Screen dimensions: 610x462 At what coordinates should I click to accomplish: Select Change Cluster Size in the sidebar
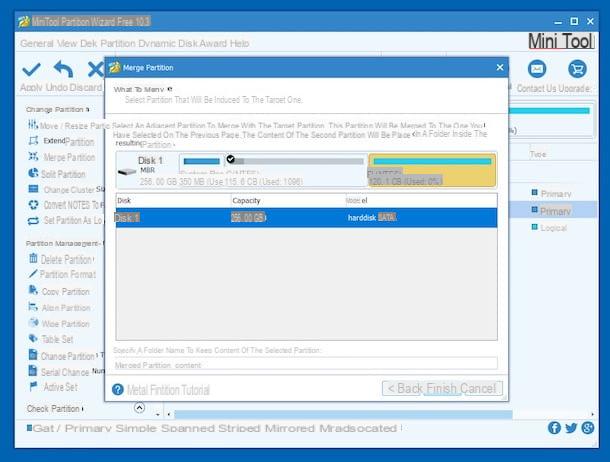[66, 189]
